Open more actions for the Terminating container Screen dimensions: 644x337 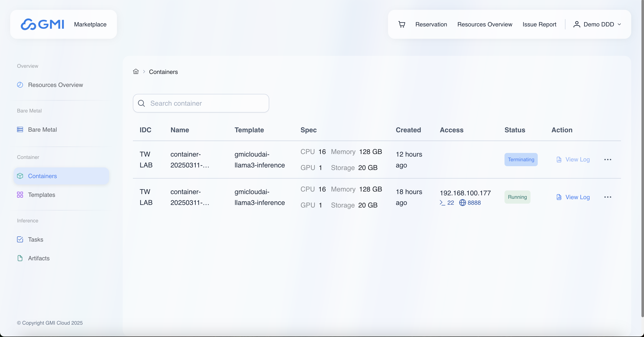click(608, 160)
